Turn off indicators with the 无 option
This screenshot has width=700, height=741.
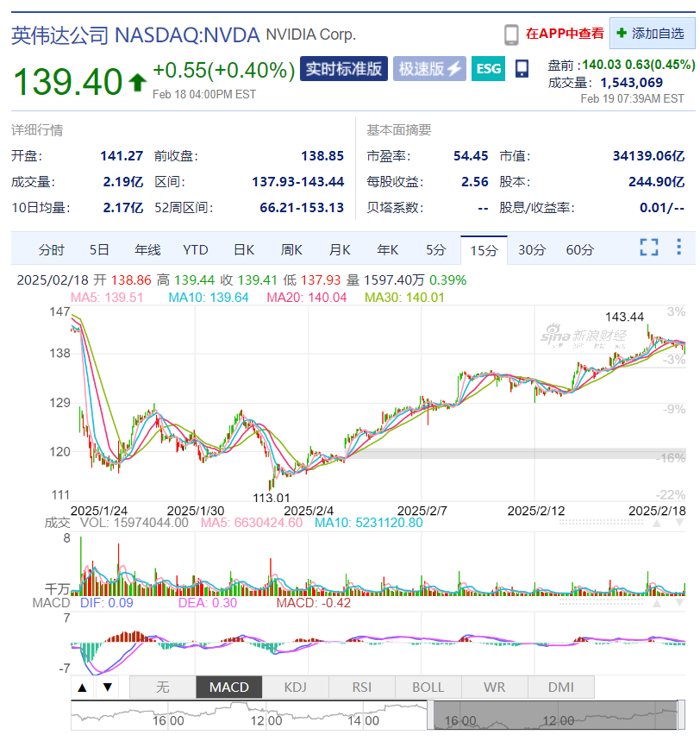click(162, 688)
